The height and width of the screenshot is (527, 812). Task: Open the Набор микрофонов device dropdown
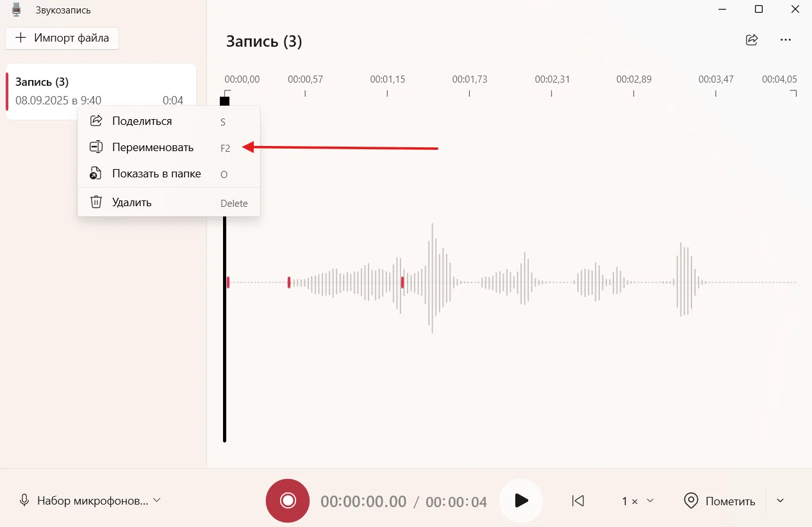tap(90, 501)
